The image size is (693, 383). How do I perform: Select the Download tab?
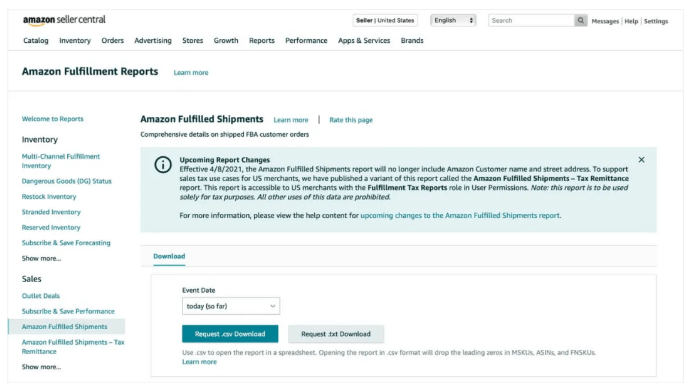(x=169, y=256)
